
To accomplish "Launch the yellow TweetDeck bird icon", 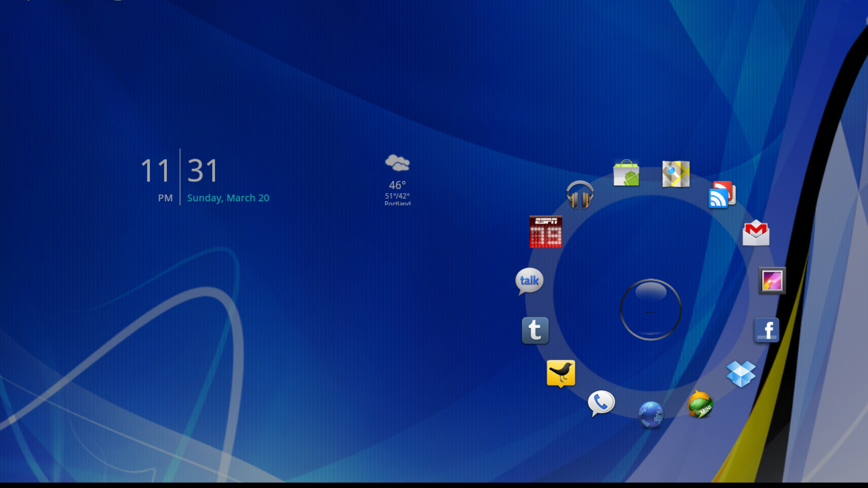I will pos(561,373).
